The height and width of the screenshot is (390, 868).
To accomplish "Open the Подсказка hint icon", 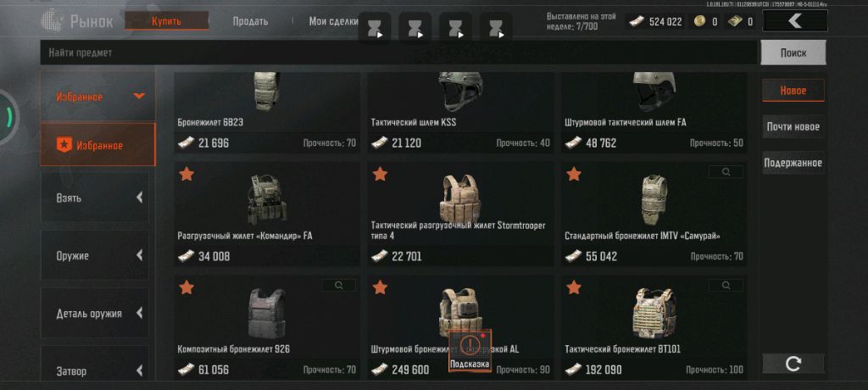I will (x=470, y=351).
